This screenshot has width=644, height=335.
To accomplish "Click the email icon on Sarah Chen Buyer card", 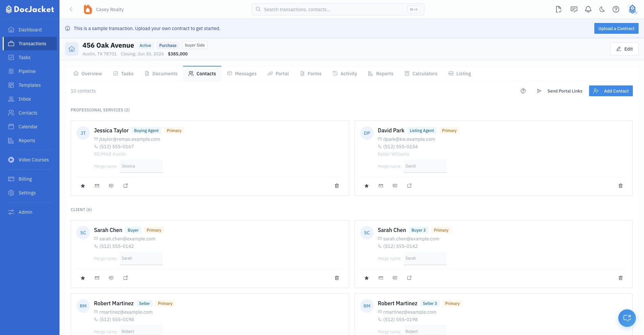I will point(97,278).
